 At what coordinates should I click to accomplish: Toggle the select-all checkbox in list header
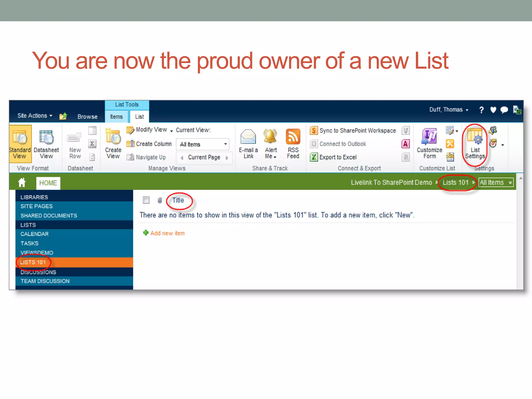point(146,200)
